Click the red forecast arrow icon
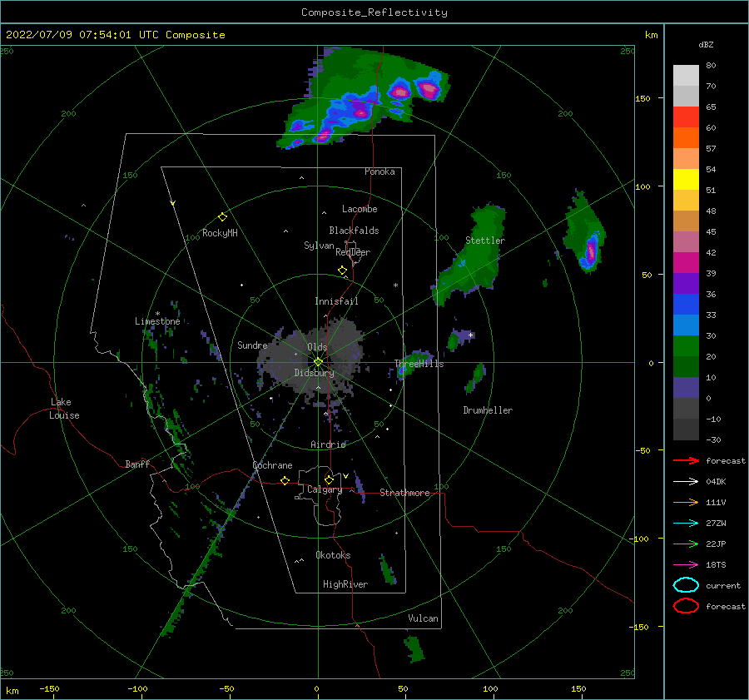Image resolution: width=749 pixels, height=700 pixels. (686, 460)
